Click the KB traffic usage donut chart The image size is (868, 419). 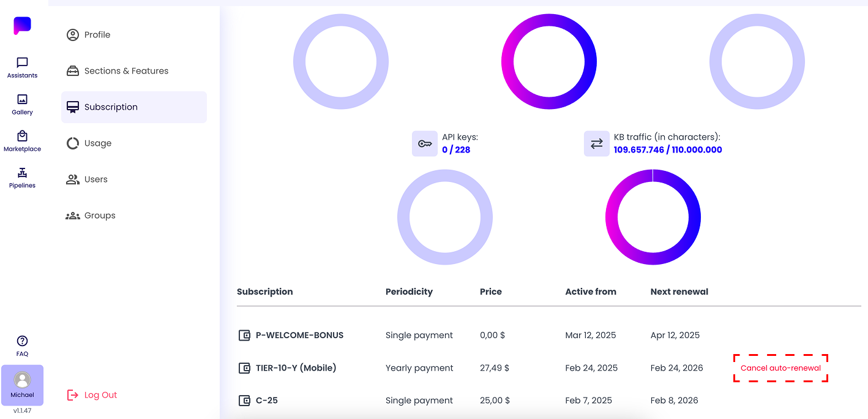coord(653,217)
